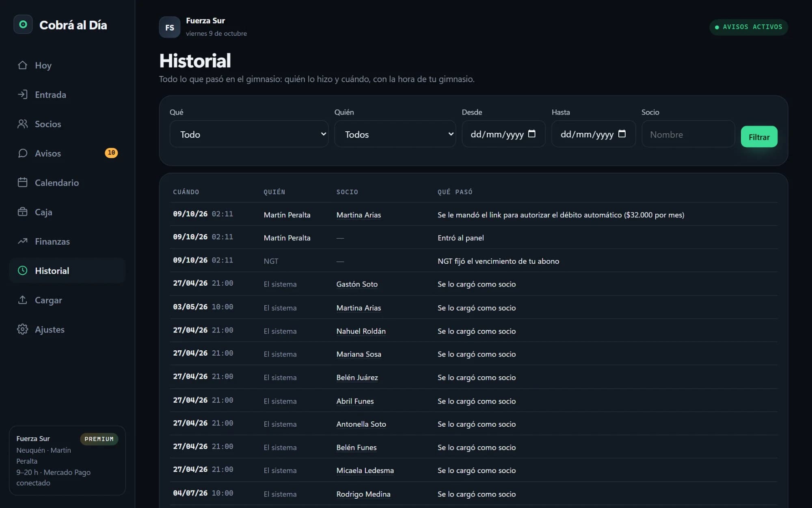Click the Caja briefcase icon
Viewport: 812px width, 508px height.
23,212
